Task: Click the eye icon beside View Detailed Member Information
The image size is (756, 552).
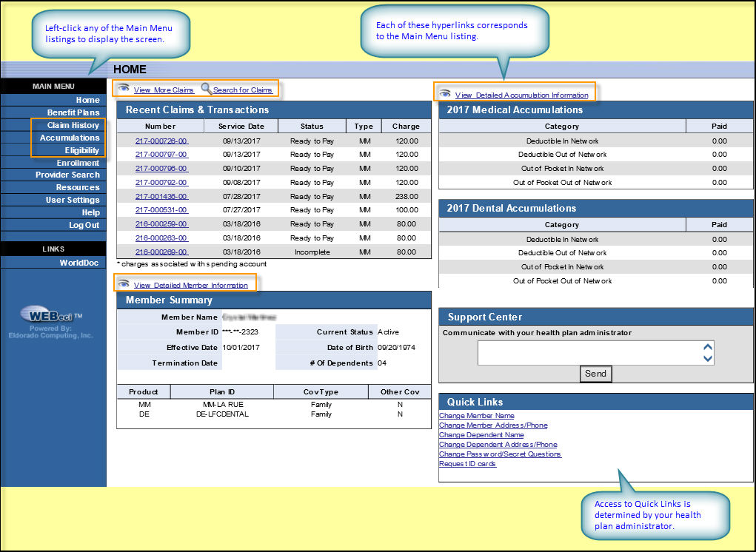Action: pos(124,283)
